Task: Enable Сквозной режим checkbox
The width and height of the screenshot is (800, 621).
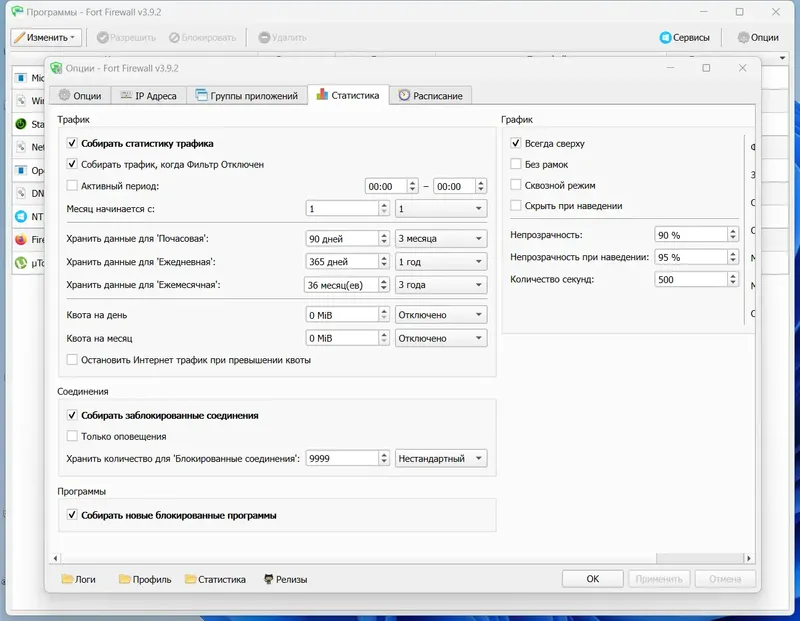Action: (516, 185)
